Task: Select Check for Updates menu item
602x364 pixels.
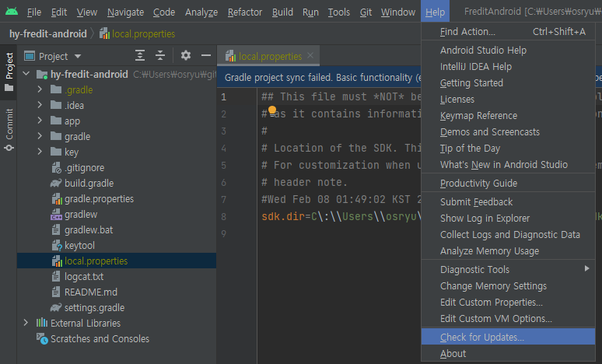Action: click(x=508, y=337)
